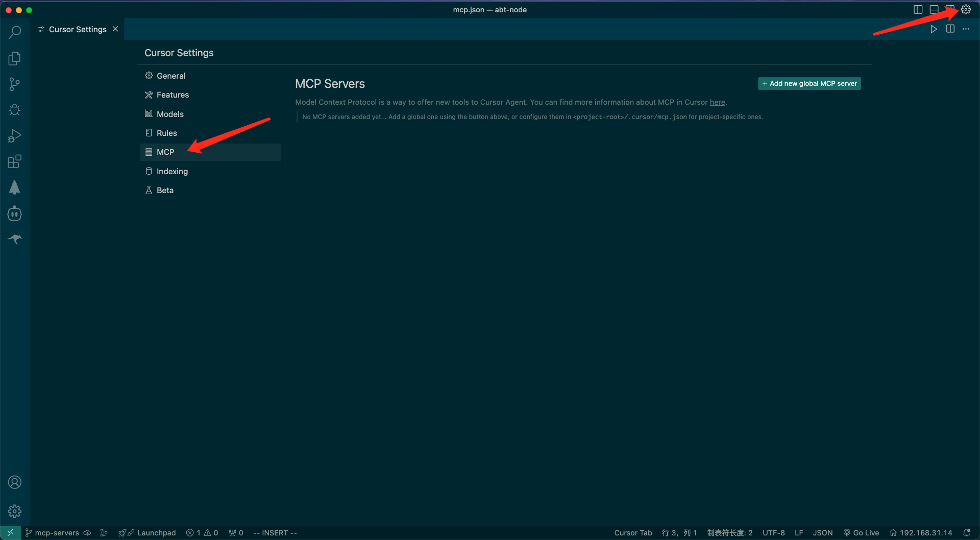The width and height of the screenshot is (980, 540).
Task: Toggle the bottom panel layout button
Action: tap(934, 10)
